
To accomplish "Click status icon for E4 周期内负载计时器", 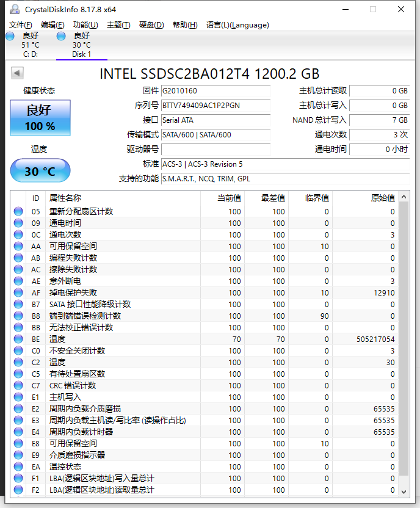I will (18, 432).
